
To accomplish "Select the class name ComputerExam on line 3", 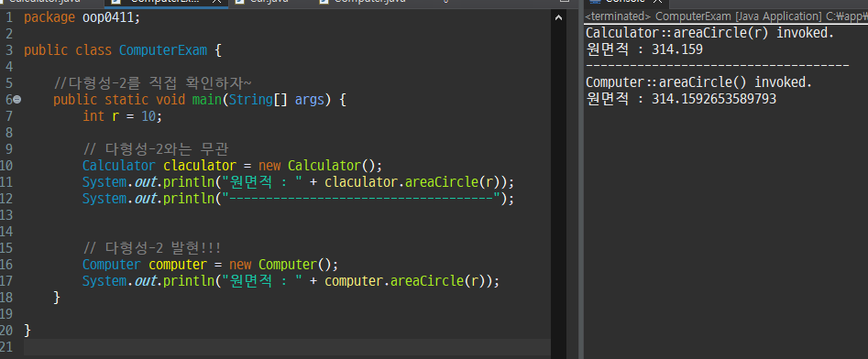I will (x=163, y=50).
